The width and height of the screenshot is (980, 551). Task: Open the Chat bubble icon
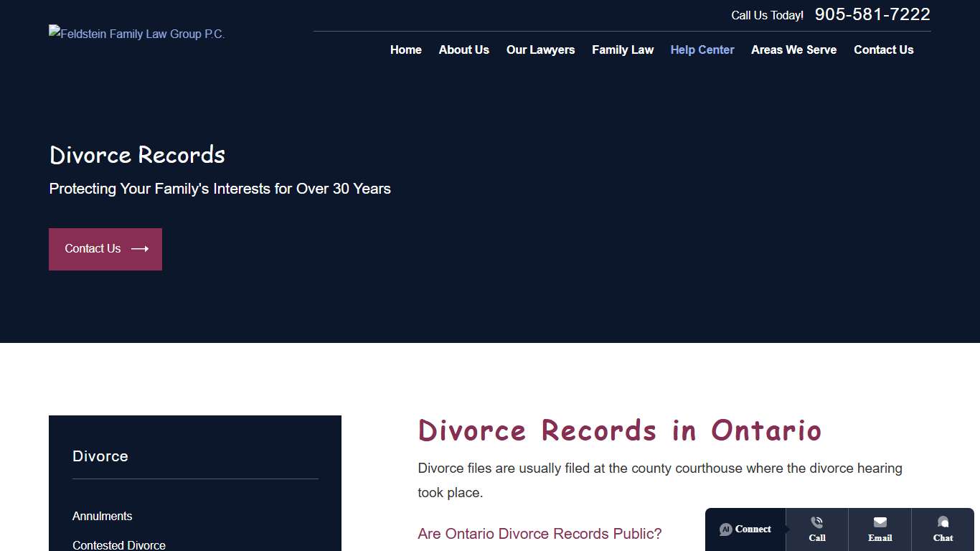point(943,523)
